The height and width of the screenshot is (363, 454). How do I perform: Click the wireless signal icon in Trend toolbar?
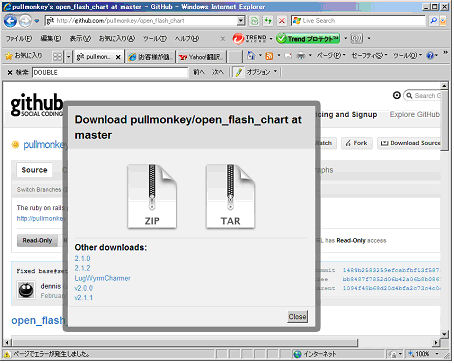(x=356, y=39)
